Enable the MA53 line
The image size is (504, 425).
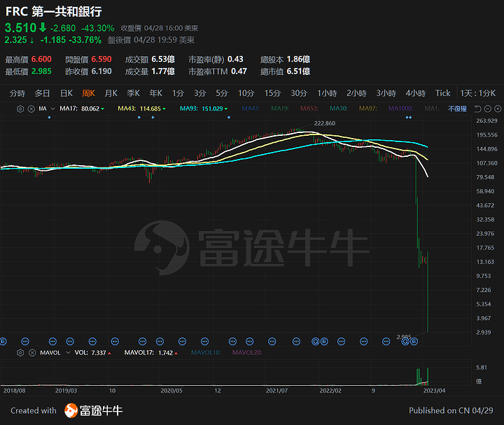tap(309, 109)
